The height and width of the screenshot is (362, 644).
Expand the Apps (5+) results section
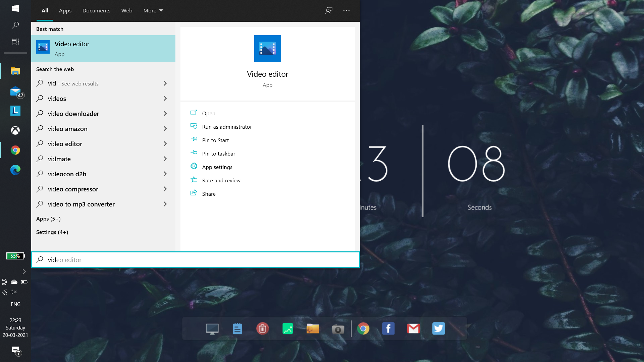pyautogui.click(x=48, y=219)
